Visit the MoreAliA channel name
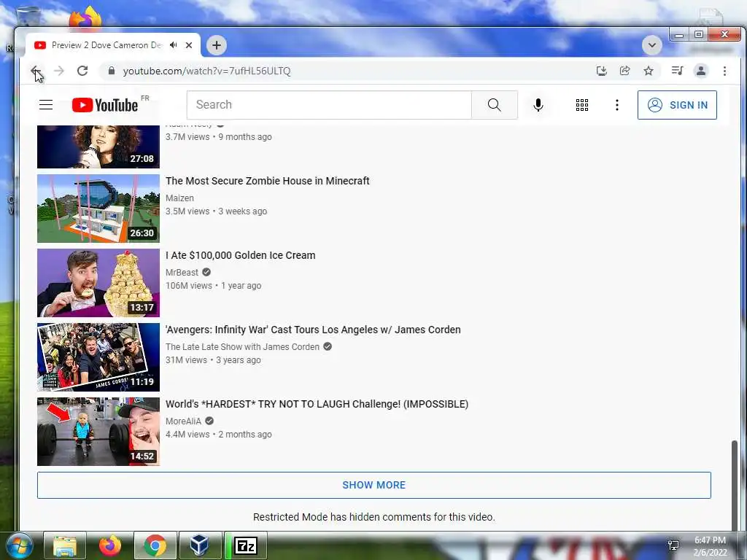The width and height of the screenshot is (747, 560). click(183, 421)
